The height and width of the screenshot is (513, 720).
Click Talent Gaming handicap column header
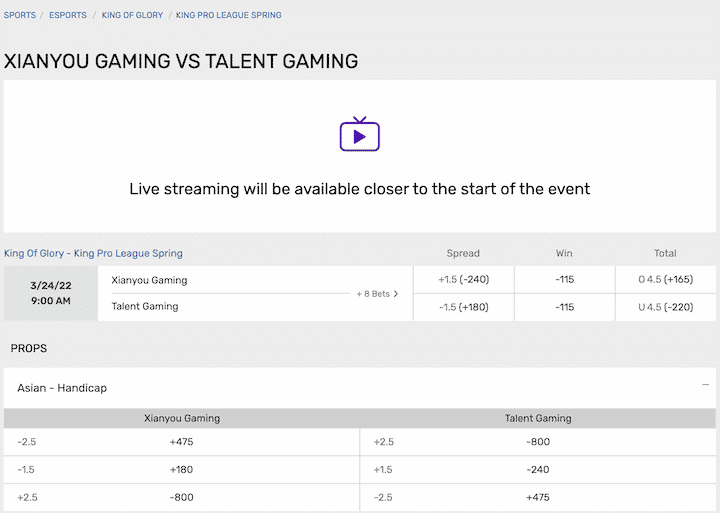538,418
